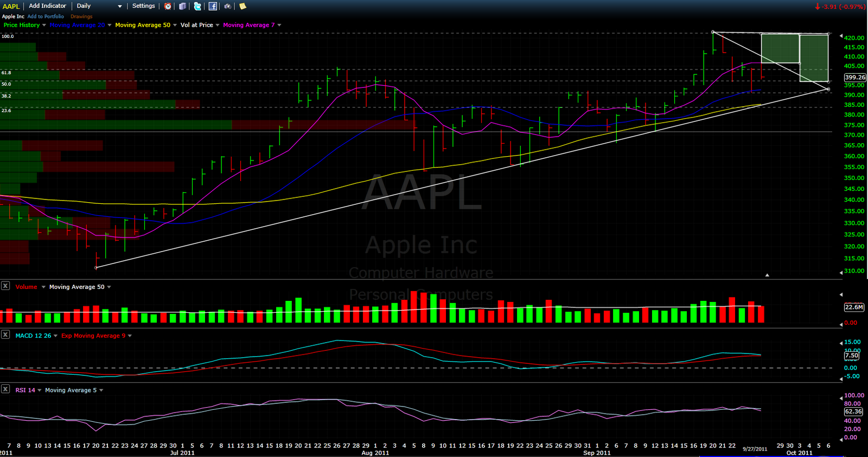Click the Oct 2011 month label

click(x=799, y=453)
